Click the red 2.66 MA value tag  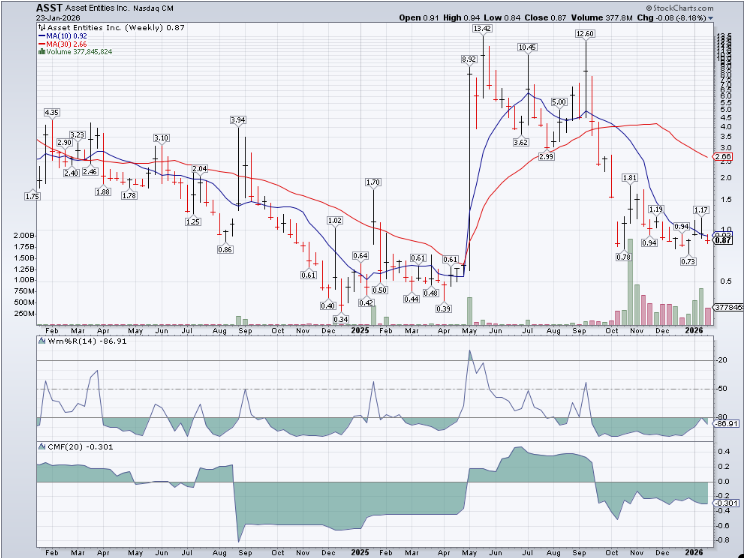pyautogui.click(x=725, y=157)
